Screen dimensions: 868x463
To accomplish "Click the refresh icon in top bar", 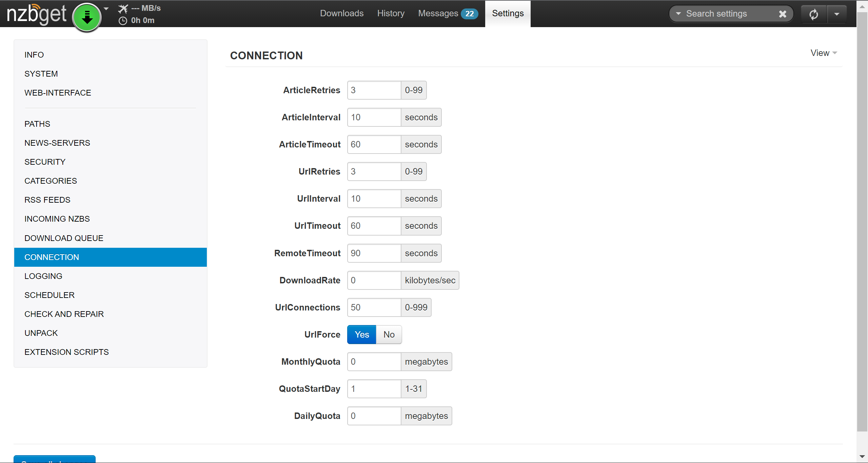I will 814,14.
